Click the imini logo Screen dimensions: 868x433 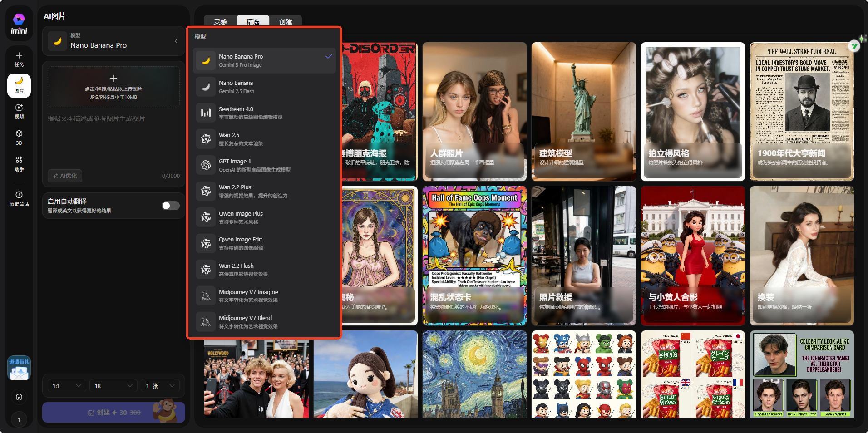pyautogui.click(x=19, y=24)
